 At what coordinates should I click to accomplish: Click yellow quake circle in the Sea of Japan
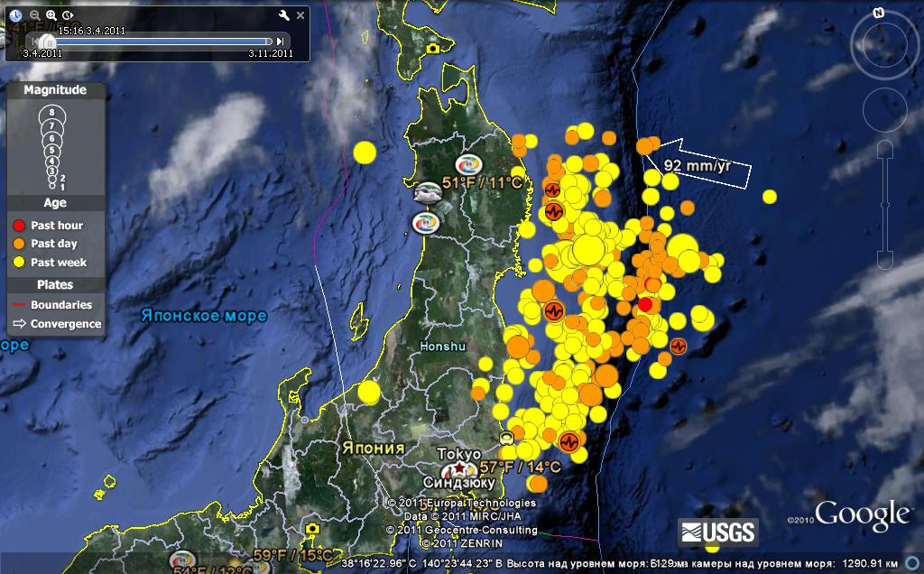pyautogui.click(x=365, y=153)
